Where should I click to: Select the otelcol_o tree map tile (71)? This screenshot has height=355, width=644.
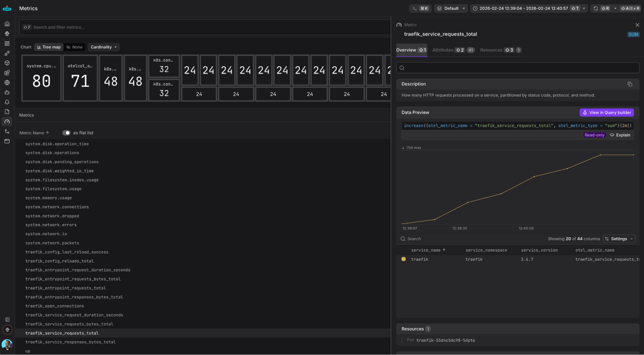[80, 78]
